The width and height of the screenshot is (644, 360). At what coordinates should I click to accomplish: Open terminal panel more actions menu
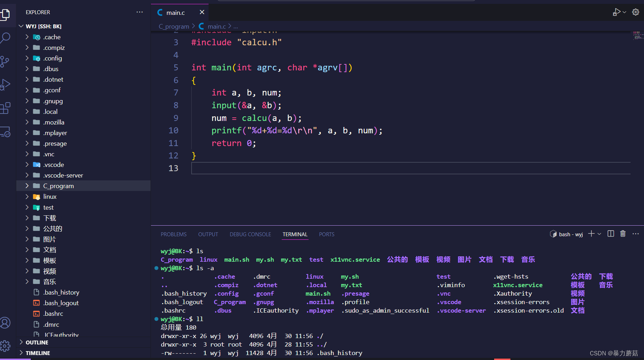[x=636, y=234]
